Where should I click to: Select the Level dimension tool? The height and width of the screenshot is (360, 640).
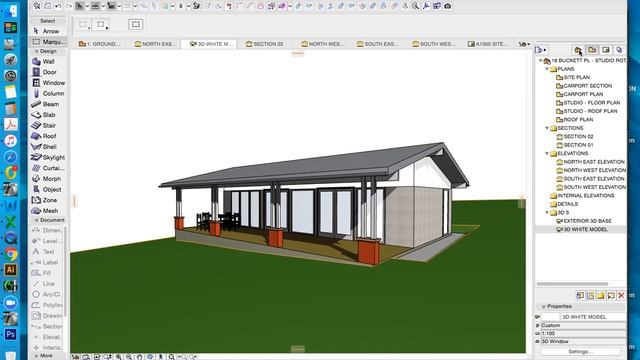click(47, 241)
